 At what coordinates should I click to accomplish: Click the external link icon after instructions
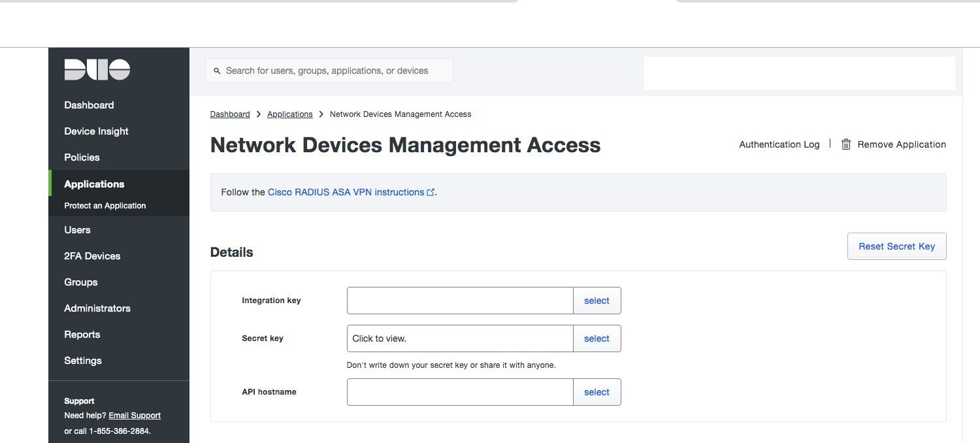431,192
